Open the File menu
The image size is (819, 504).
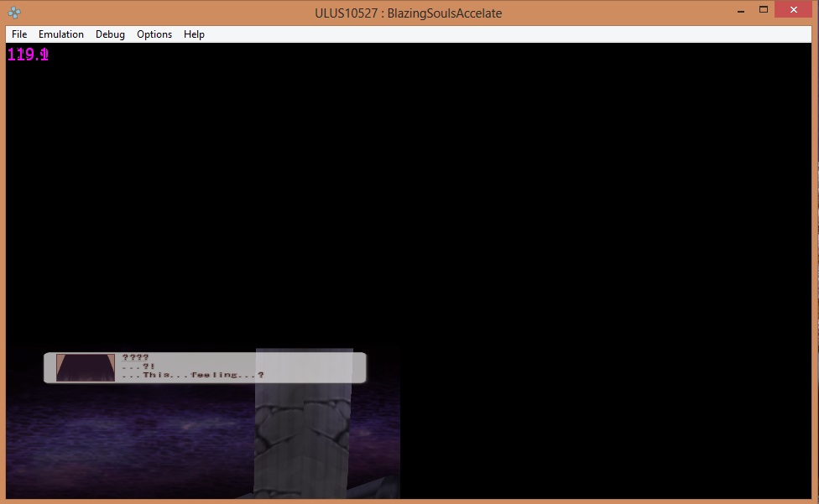coord(19,34)
